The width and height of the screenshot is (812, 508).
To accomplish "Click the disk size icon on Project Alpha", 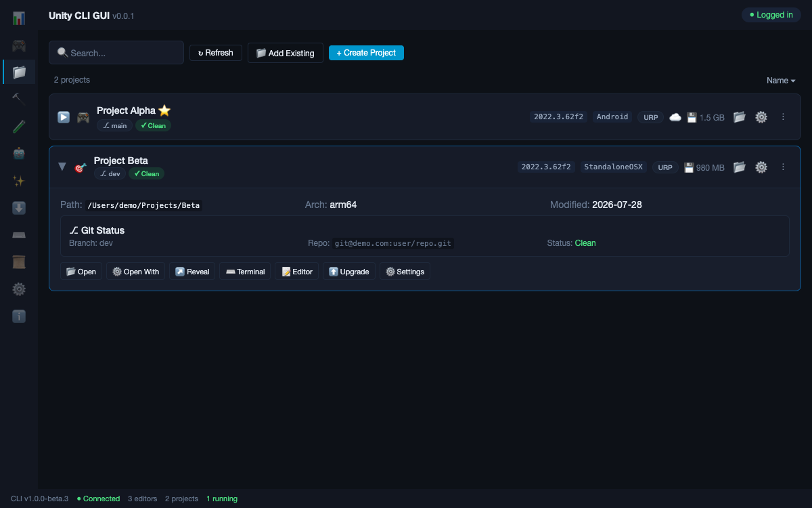I will click(x=692, y=117).
